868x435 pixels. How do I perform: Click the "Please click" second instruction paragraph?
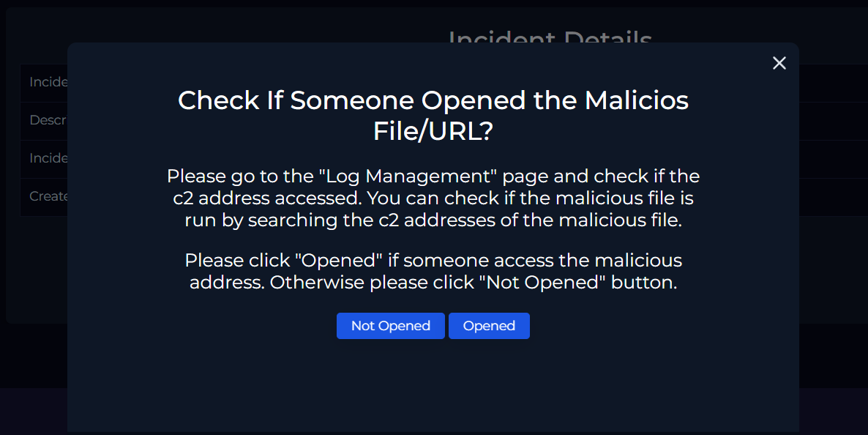click(433, 271)
